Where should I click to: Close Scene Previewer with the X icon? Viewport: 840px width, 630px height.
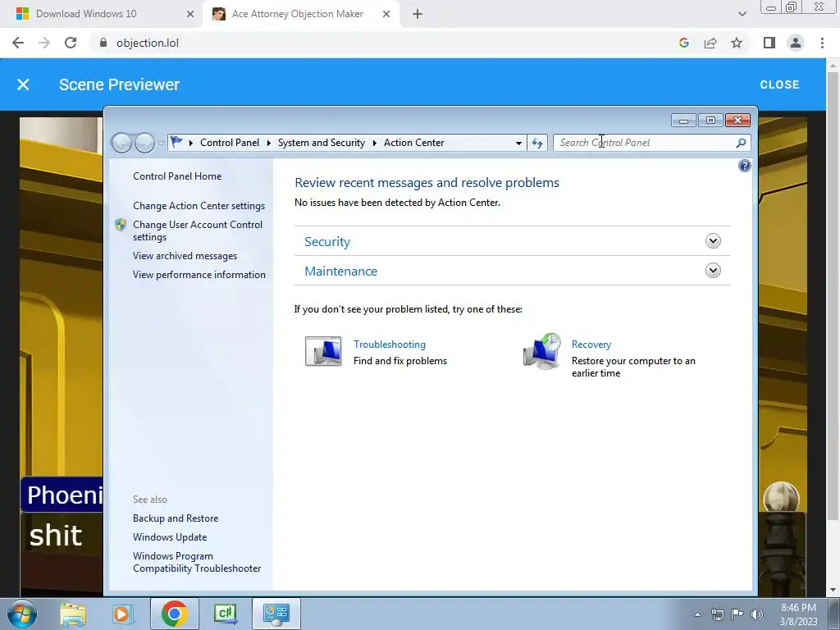coord(23,84)
